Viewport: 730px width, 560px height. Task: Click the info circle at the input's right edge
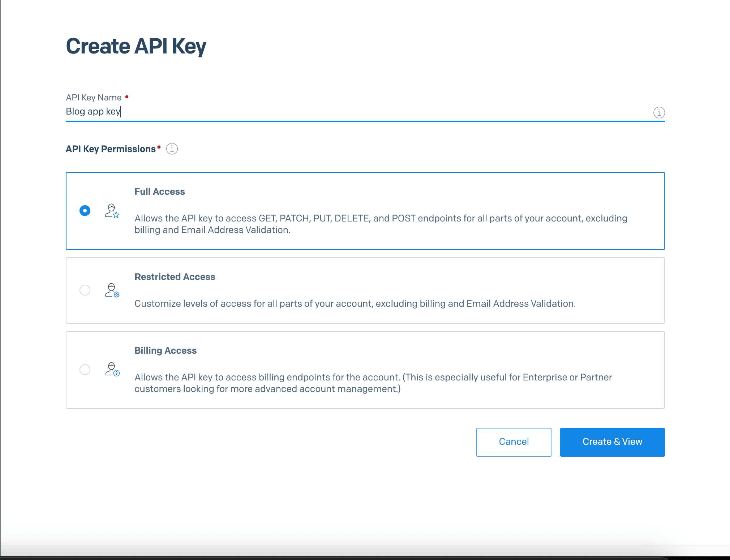[658, 112]
